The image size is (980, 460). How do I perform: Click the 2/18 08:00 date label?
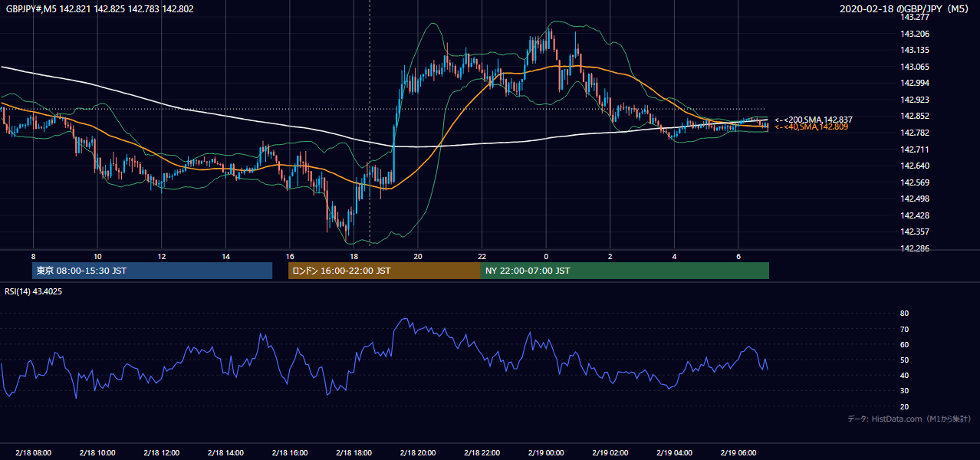(x=33, y=452)
